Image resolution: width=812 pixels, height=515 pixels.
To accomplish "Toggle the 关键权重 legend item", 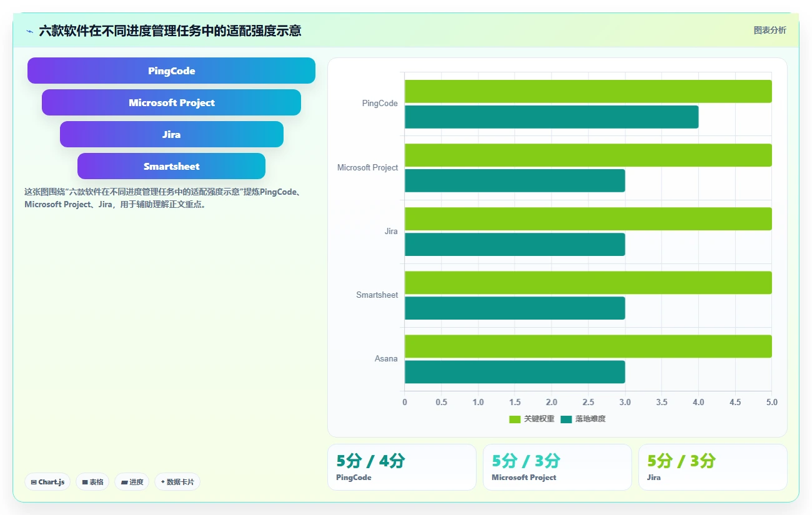I will coord(532,419).
